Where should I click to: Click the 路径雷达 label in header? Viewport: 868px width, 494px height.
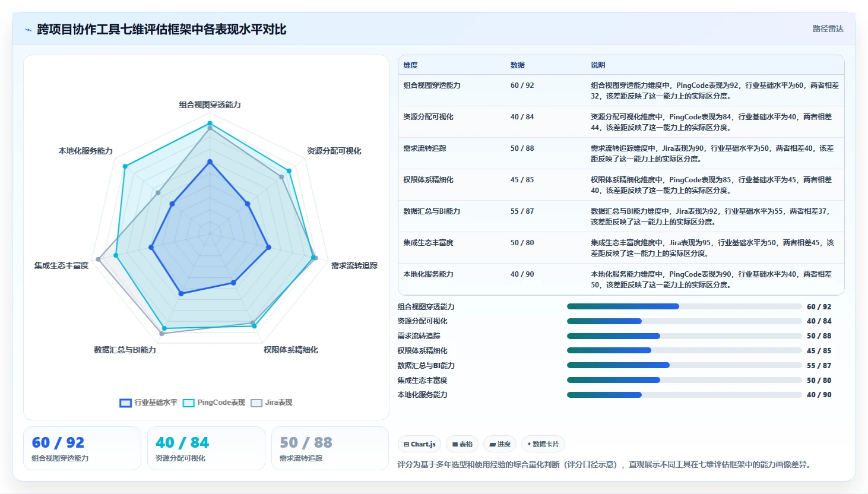click(828, 28)
